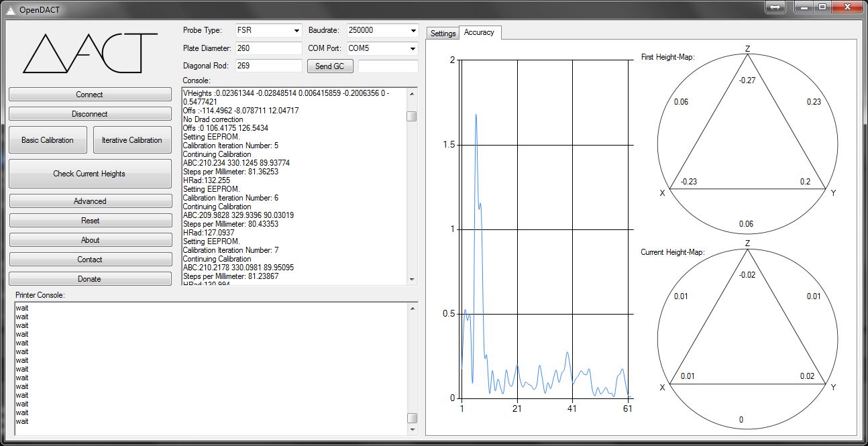Switch to the Settings tab
The height and width of the screenshot is (446, 868).
[x=443, y=34]
